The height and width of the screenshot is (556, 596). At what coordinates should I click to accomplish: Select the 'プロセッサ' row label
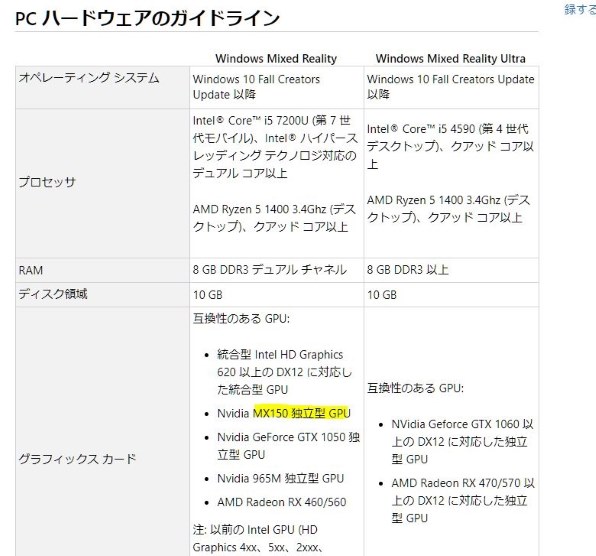47,182
